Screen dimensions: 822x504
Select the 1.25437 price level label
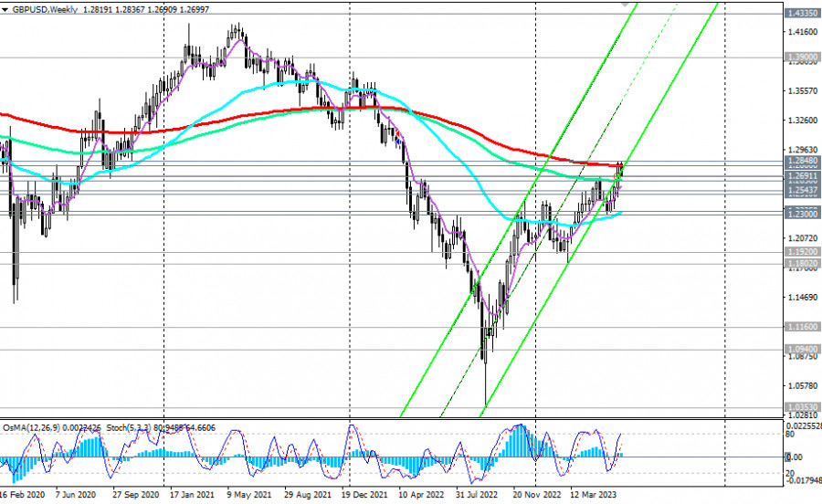pos(801,188)
